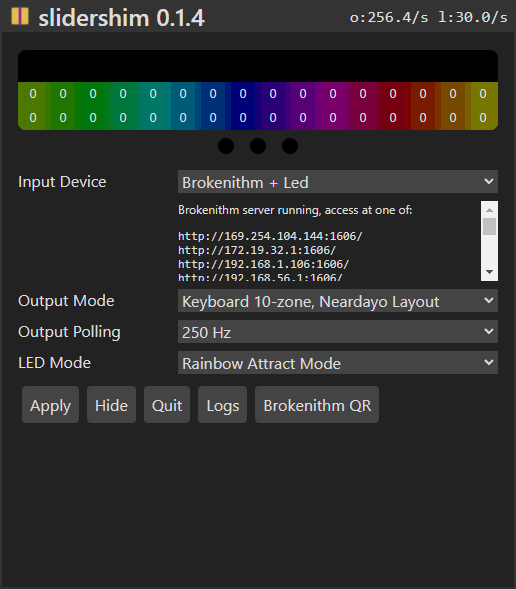Click the middle black indicator dot below the slider
This screenshot has height=589, width=516.
click(258, 146)
